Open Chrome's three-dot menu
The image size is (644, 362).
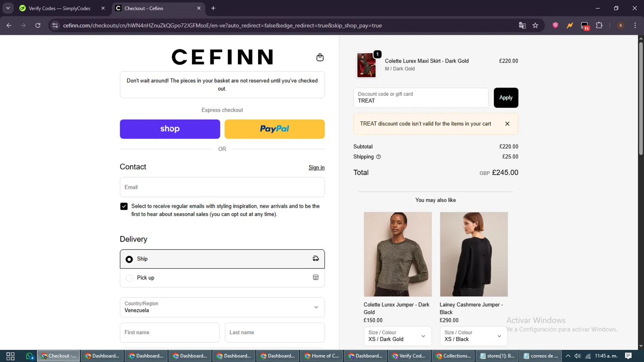[635, 25]
